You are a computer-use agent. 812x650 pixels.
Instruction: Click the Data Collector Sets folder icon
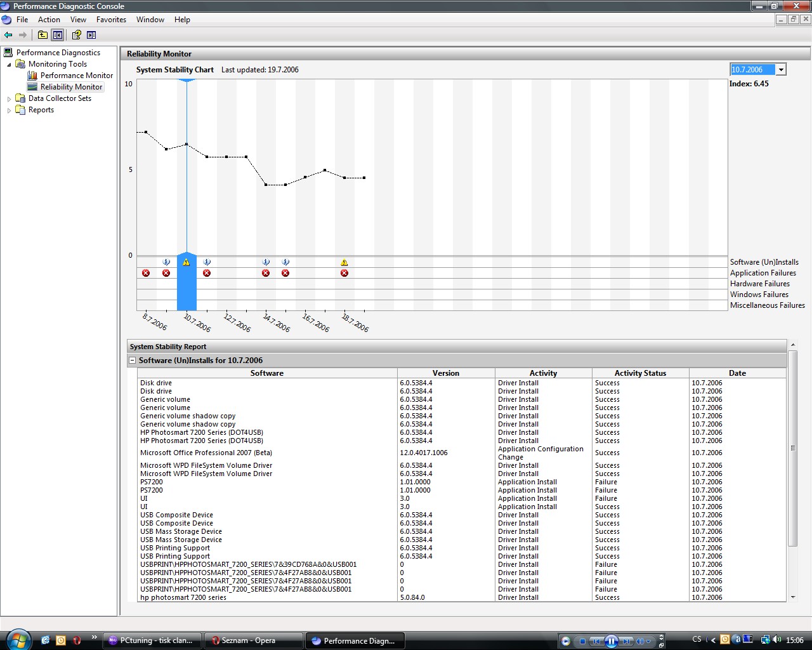20,98
